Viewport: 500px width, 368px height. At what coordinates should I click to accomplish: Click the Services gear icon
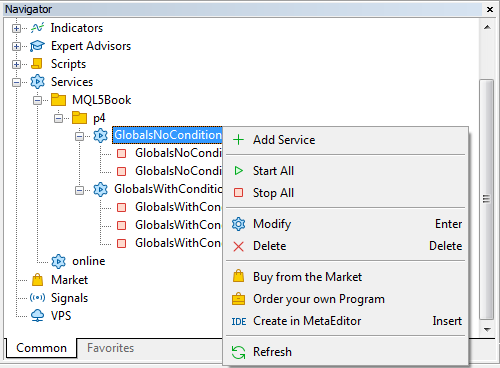click(x=37, y=82)
